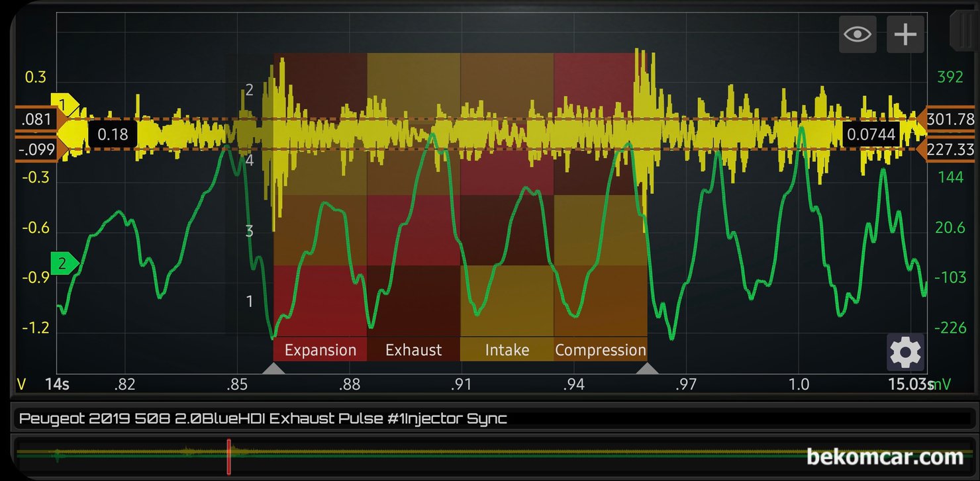Click the .91 time axis label

pyautogui.click(x=462, y=384)
